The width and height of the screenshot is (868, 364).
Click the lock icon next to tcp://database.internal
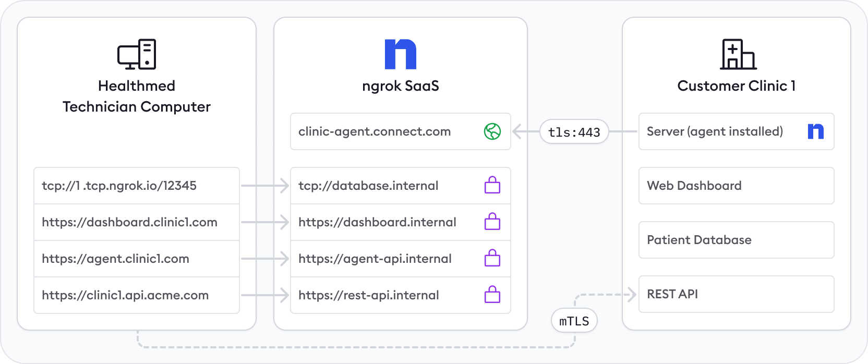point(492,185)
